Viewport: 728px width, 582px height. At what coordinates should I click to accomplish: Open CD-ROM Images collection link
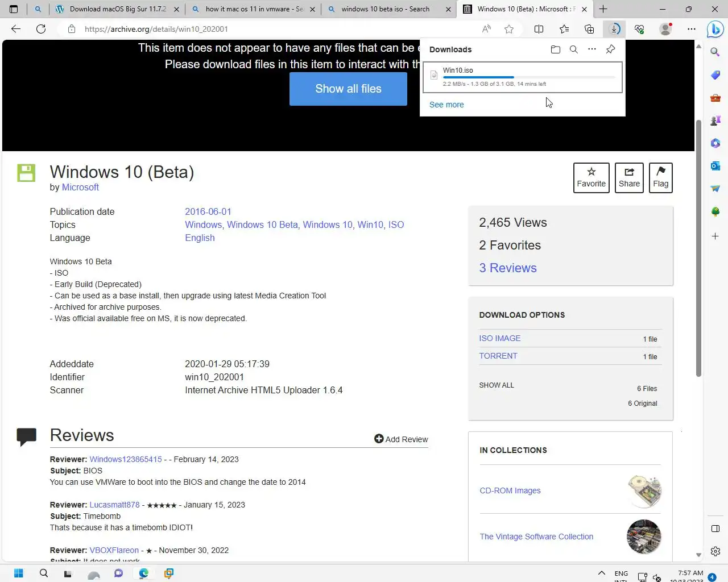(x=510, y=490)
